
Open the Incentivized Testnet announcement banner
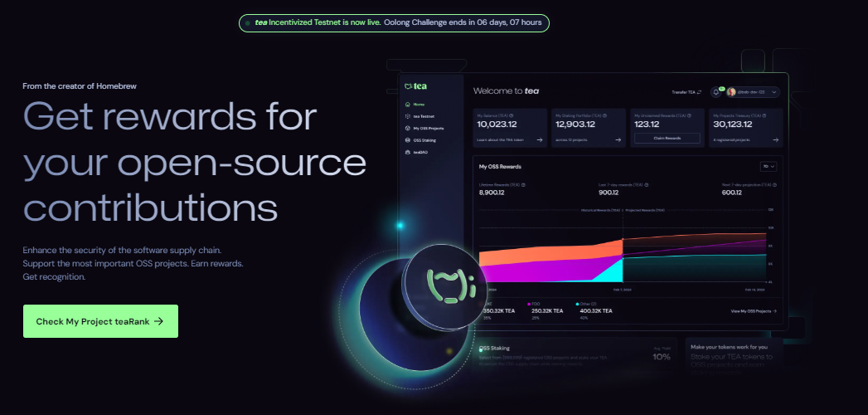point(394,22)
